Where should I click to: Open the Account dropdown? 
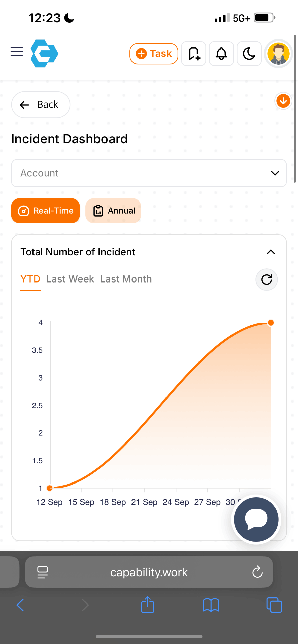click(149, 173)
